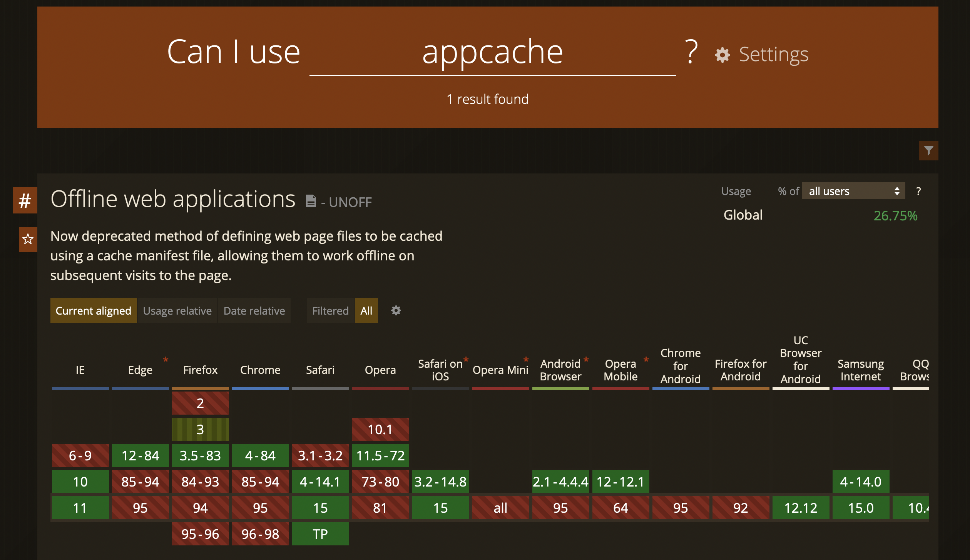Select the Opera Mini all cell
The width and height of the screenshot is (970, 560).
coord(501,508)
